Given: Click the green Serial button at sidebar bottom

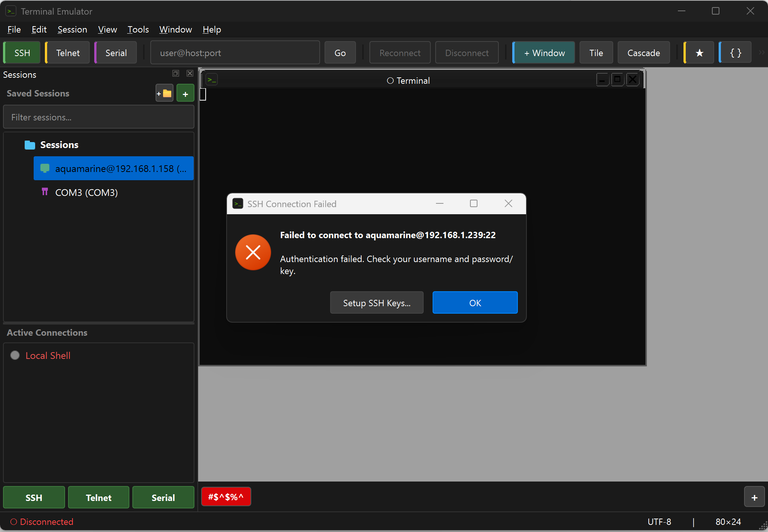Looking at the screenshot, I should 163,497.
